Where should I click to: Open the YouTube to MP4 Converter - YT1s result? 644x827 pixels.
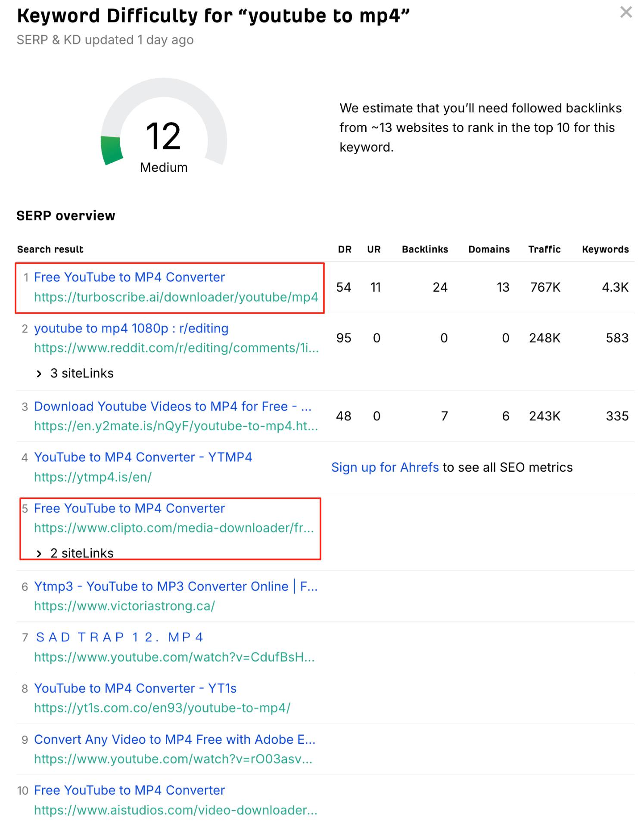[135, 688]
